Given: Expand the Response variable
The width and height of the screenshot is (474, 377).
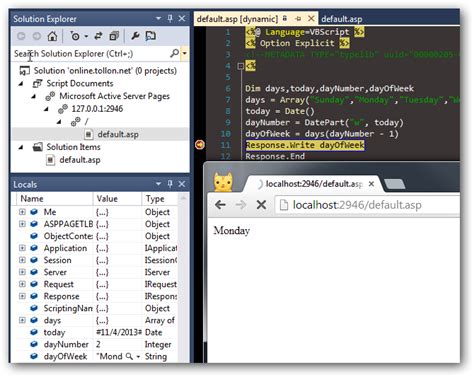Looking at the screenshot, I should [x=22, y=296].
